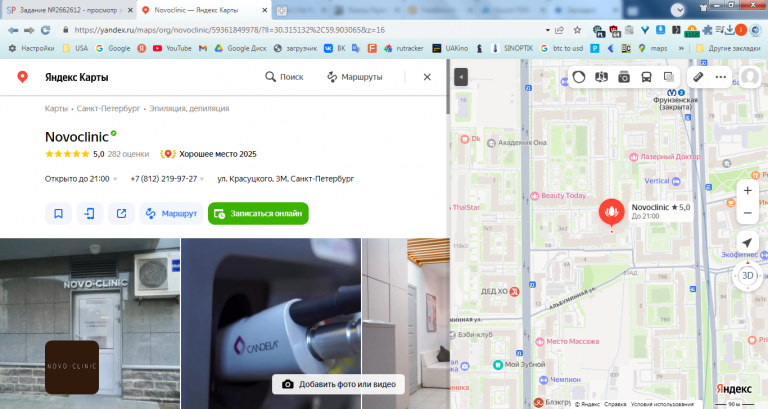
Task: Open the Google bookmark
Action: [x=113, y=48]
